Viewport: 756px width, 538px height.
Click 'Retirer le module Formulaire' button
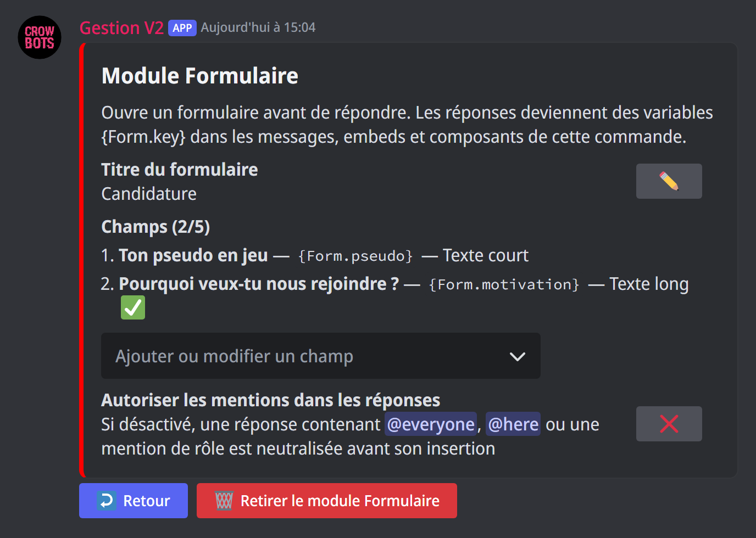pos(327,501)
